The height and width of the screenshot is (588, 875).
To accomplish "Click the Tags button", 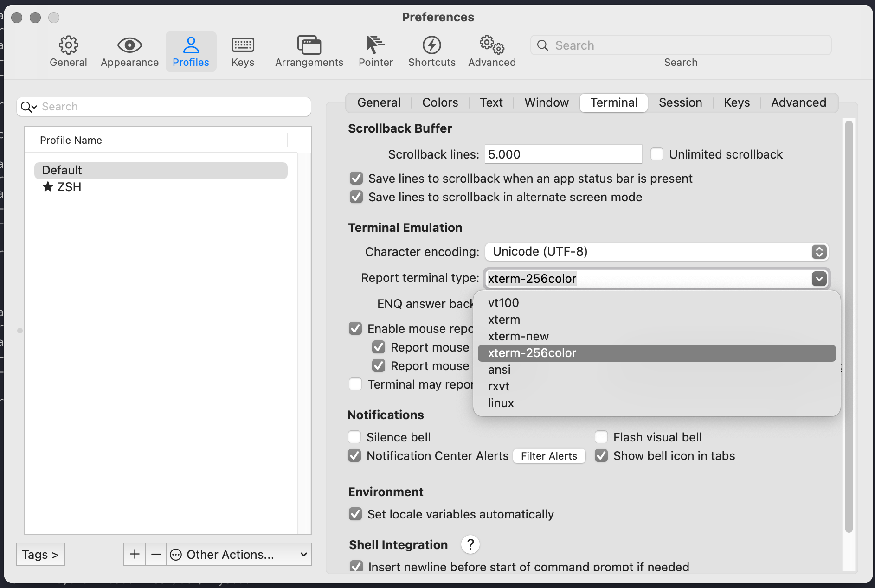I will pos(40,554).
